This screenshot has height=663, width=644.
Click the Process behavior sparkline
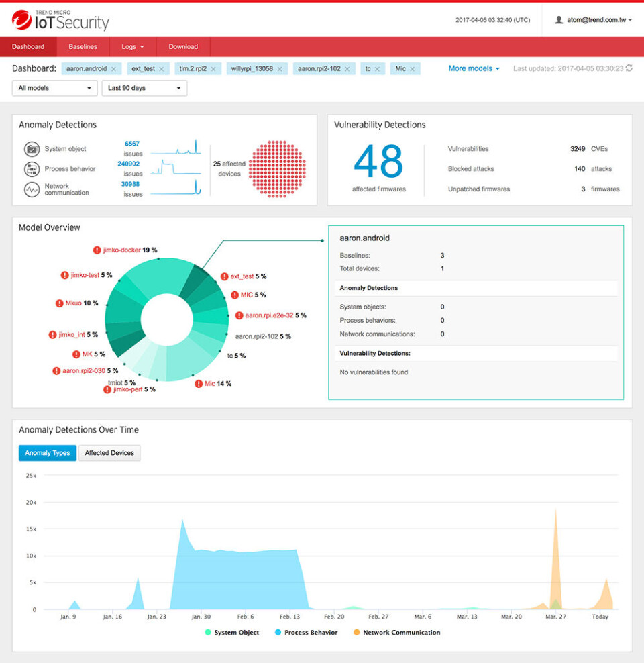coord(176,167)
